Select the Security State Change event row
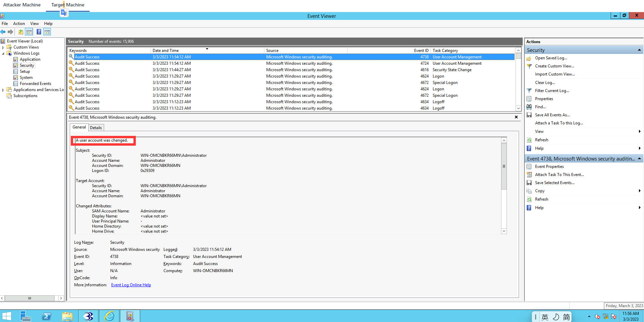 pyautogui.click(x=292, y=70)
